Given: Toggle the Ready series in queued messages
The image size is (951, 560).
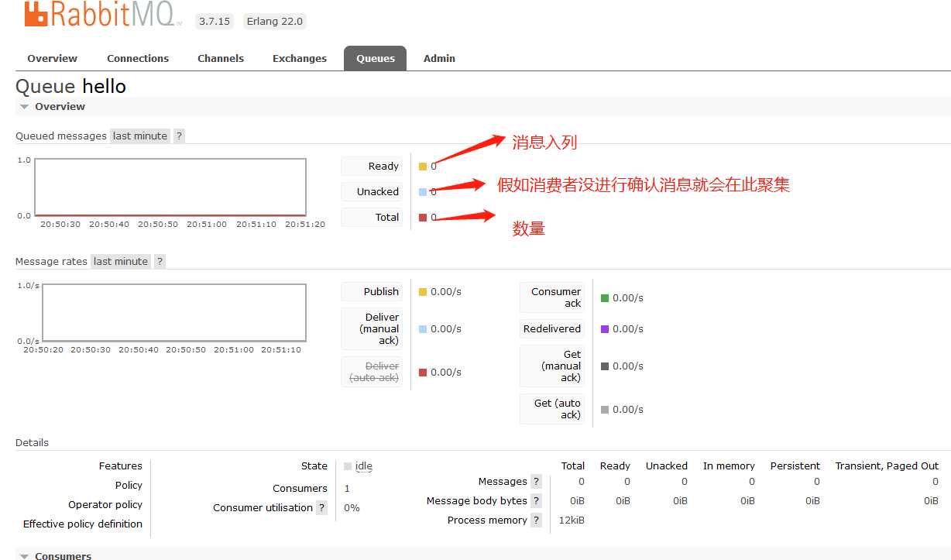Looking at the screenshot, I should tap(372, 166).
